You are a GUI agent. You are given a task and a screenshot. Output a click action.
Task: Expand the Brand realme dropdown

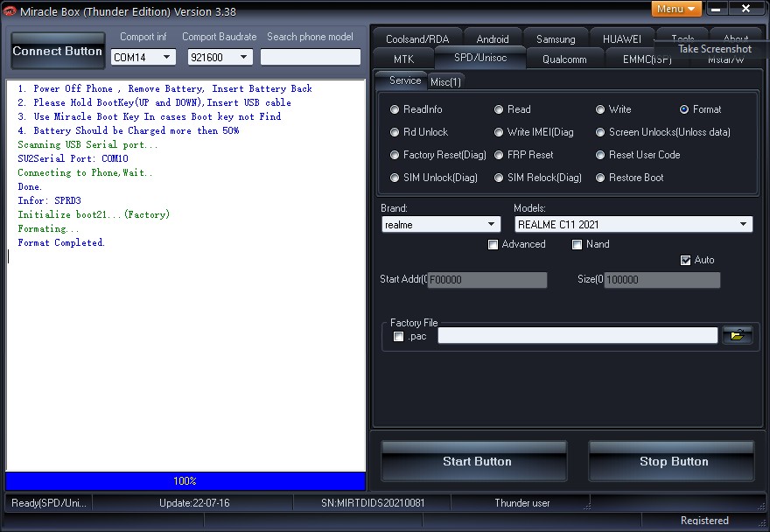441,225
